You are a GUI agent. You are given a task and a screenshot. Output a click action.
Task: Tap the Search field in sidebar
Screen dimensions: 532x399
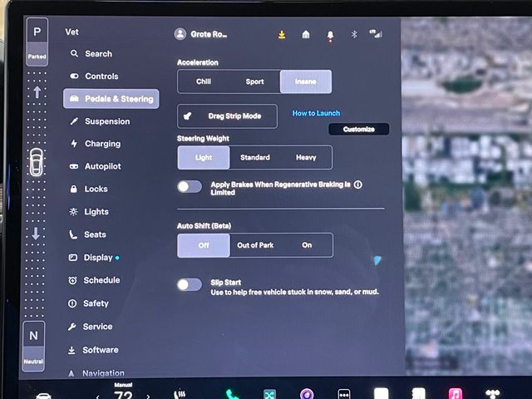click(98, 53)
